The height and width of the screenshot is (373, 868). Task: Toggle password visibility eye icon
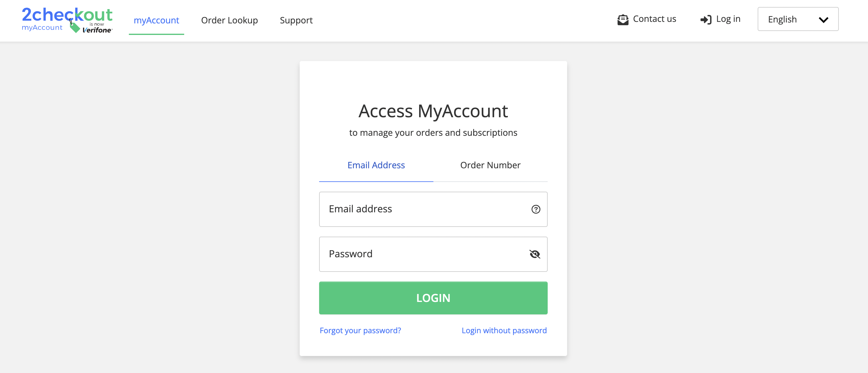(535, 254)
